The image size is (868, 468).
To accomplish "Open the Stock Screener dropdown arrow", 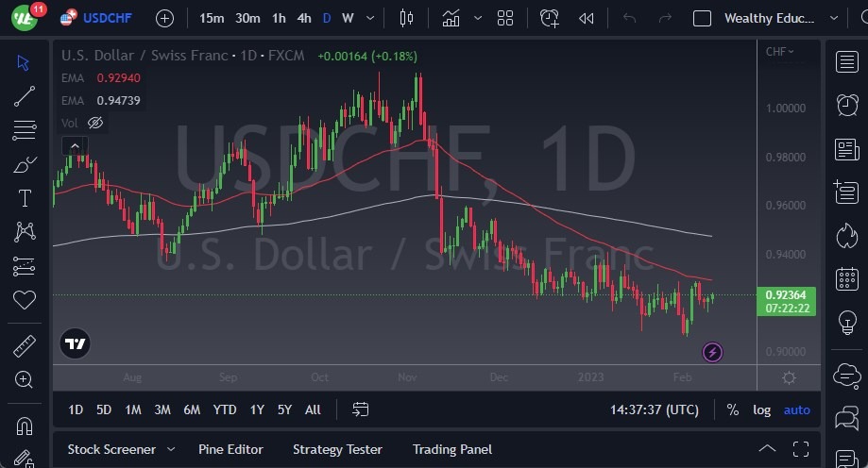I will click(x=171, y=449).
